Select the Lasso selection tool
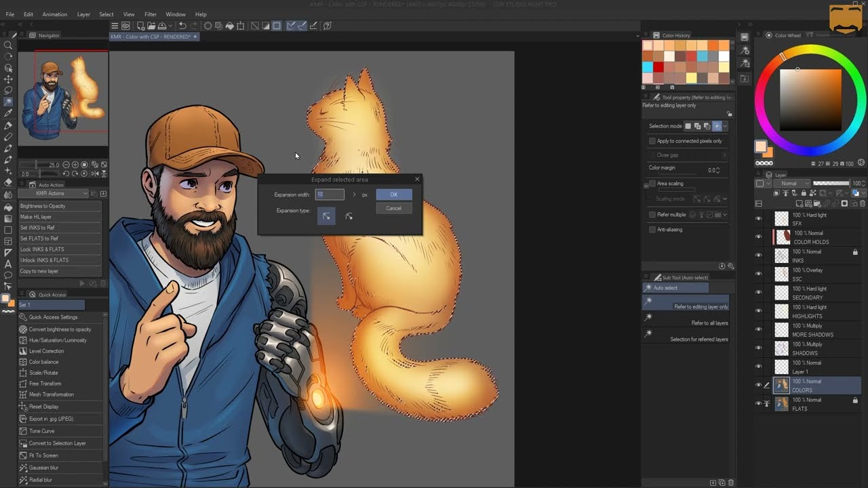The width and height of the screenshot is (868, 488). 8,90
